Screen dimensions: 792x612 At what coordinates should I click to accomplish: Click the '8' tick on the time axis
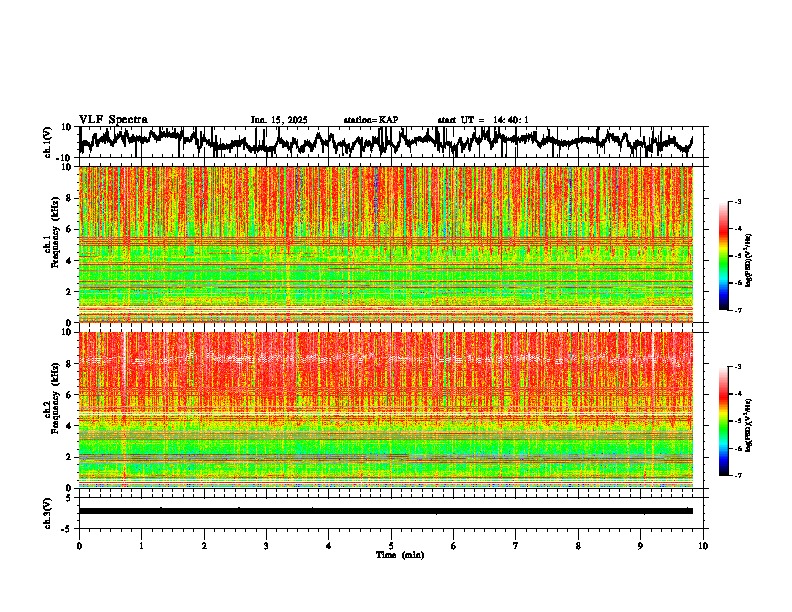(x=578, y=546)
